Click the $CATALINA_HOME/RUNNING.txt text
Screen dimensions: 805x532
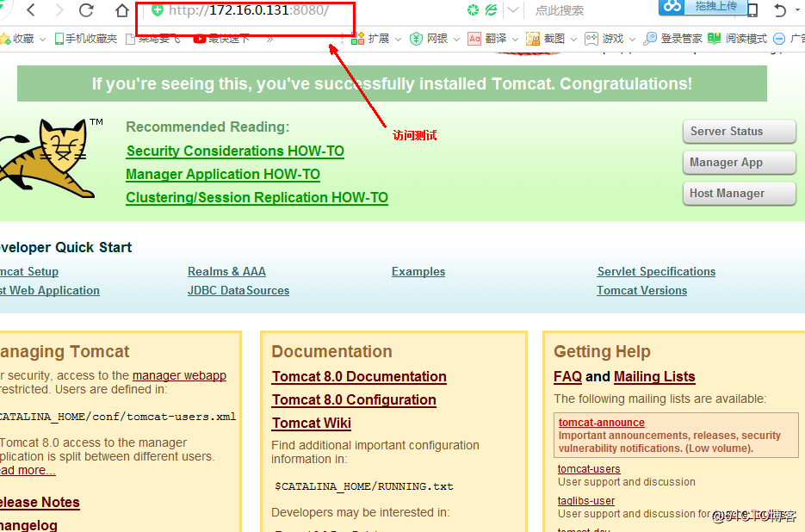[364, 486]
